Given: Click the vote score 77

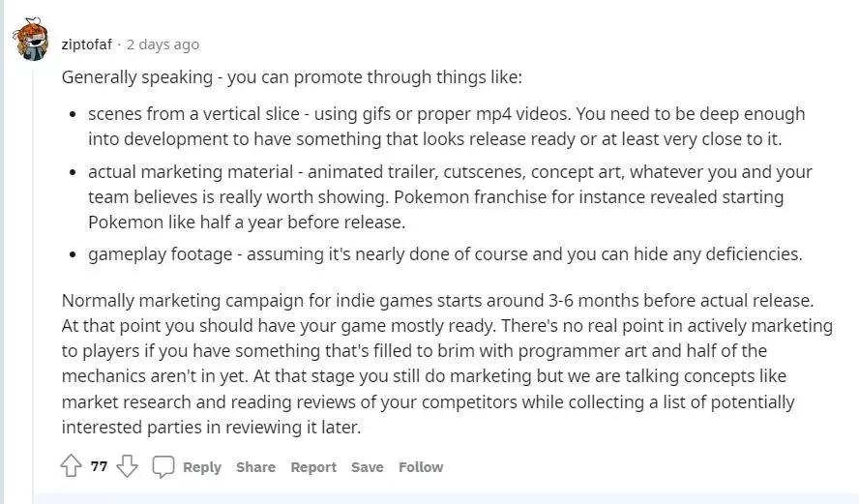Looking at the screenshot, I should click(99, 467).
